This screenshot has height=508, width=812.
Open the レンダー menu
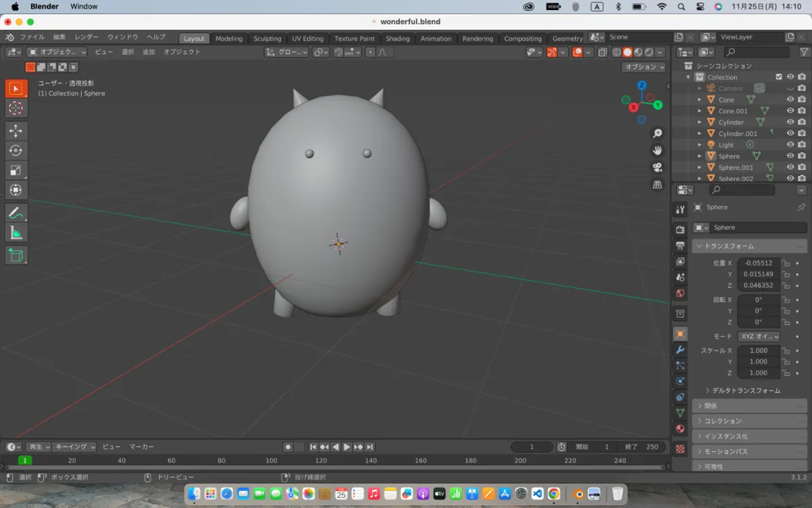tap(86, 37)
